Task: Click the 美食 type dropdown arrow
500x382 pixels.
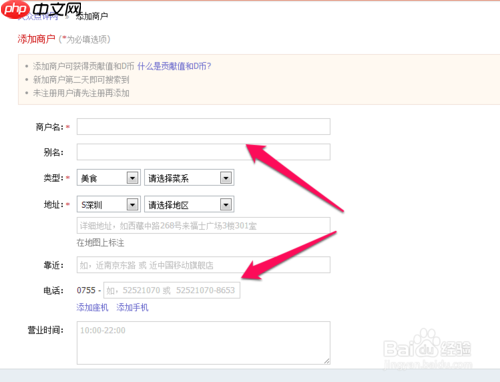Action: coord(133,178)
